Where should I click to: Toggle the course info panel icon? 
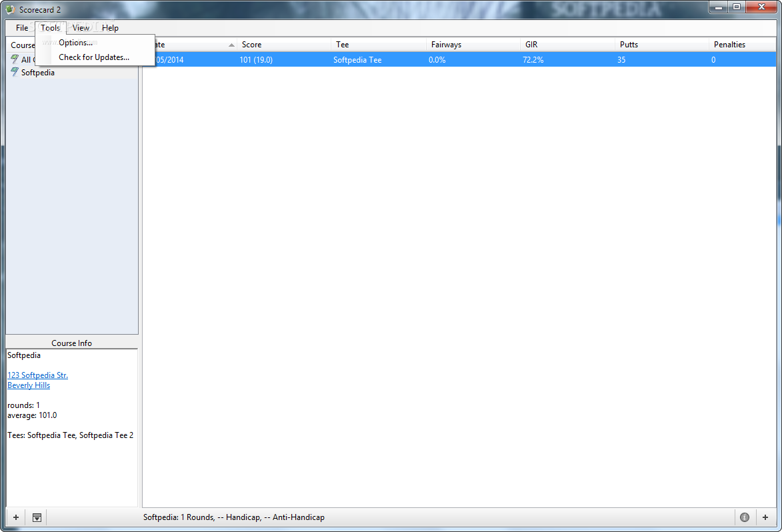pos(37,517)
